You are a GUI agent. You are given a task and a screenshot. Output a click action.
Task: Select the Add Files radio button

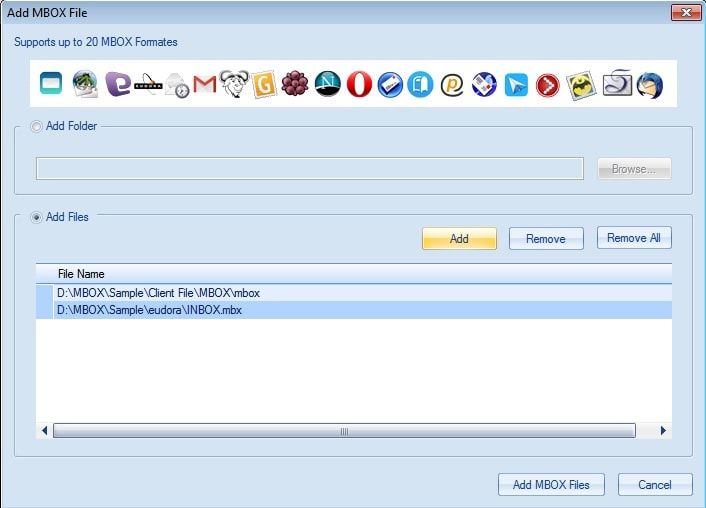pyautogui.click(x=36, y=218)
